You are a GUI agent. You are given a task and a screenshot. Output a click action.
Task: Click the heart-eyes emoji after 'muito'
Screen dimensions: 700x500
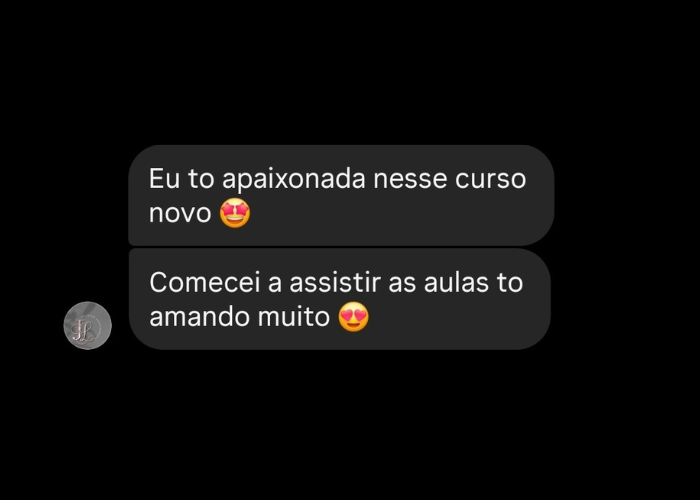coord(354,317)
